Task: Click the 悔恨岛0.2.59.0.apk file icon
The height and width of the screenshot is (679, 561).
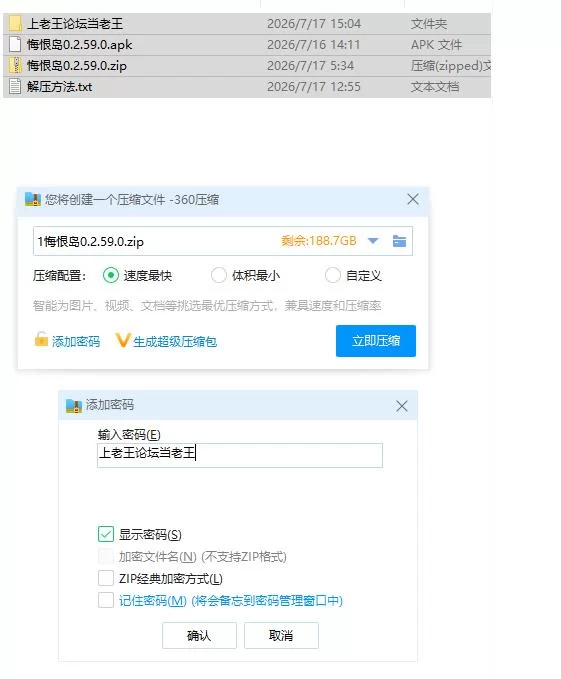Action: 15,45
